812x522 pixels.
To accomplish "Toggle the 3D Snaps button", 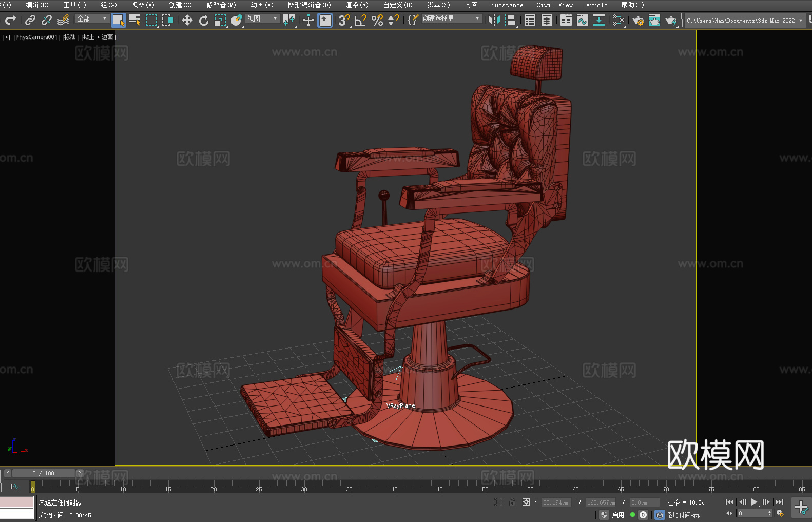I will coord(344,20).
